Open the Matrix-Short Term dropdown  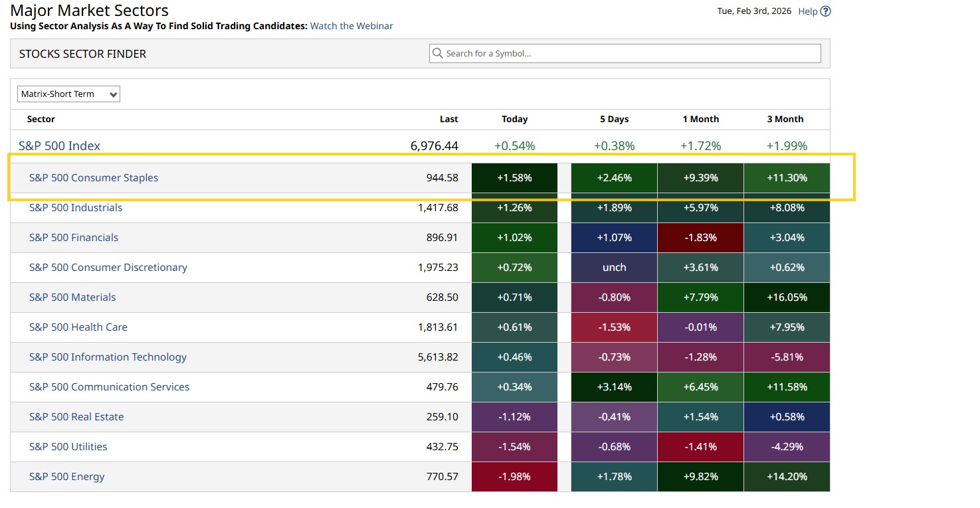(x=68, y=94)
